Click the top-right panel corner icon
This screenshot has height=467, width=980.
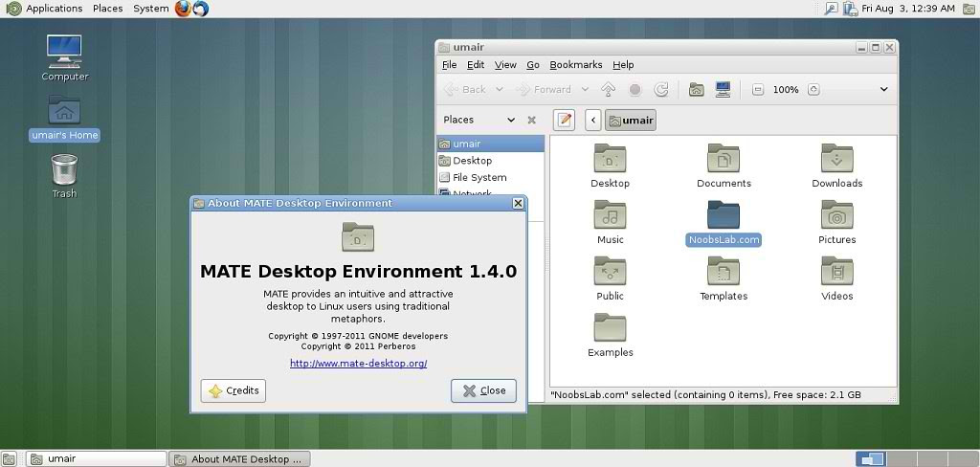[x=969, y=8]
